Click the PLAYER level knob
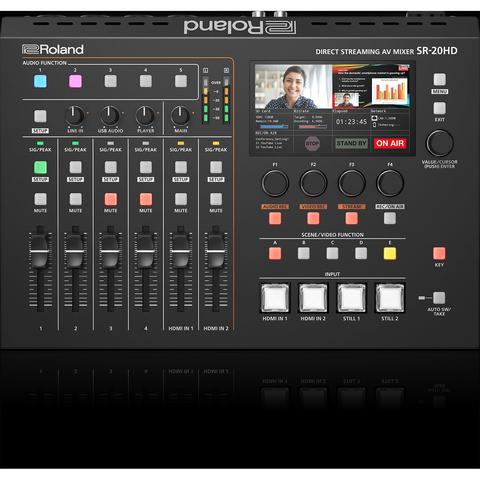The image size is (480, 480). click(x=145, y=116)
